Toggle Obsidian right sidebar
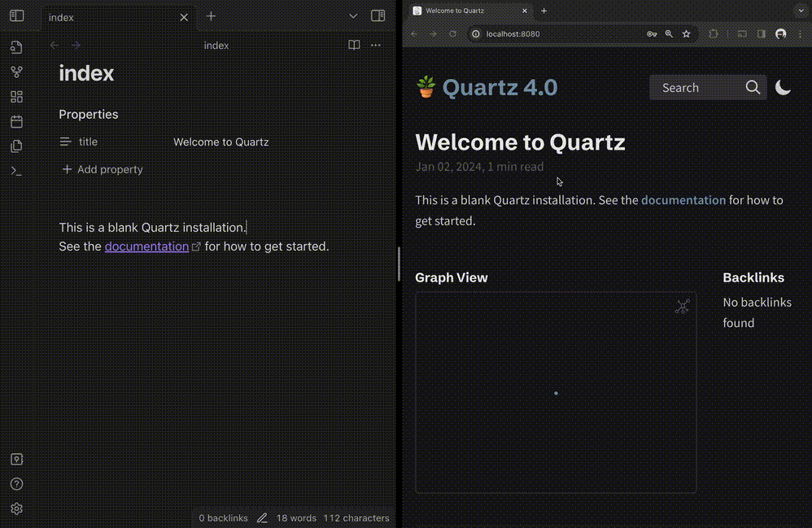 click(378, 15)
